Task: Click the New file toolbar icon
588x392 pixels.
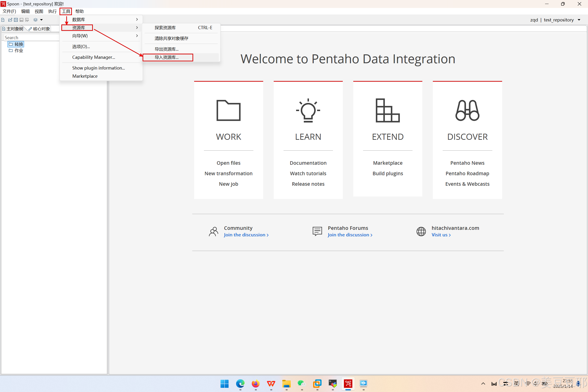Action: tap(3, 20)
